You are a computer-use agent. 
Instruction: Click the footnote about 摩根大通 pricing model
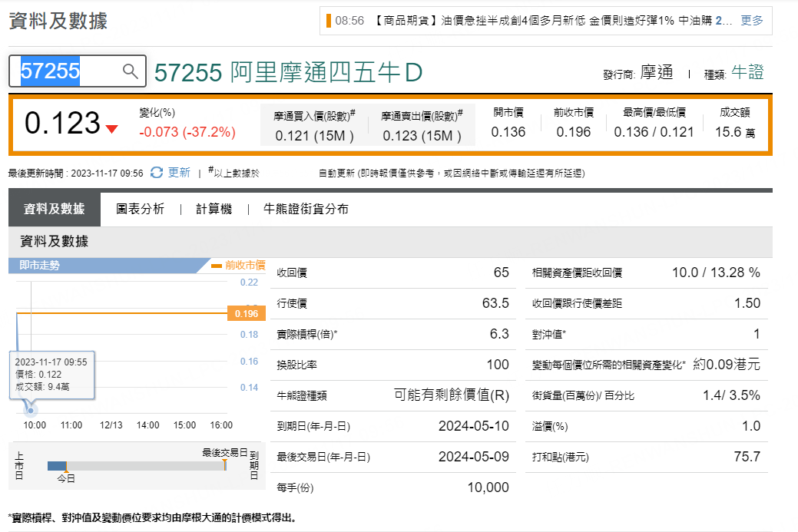153,517
